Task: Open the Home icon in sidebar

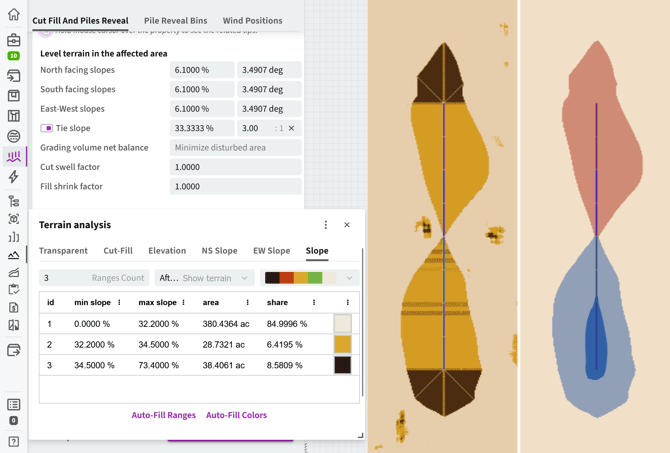Action: pyautogui.click(x=13, y=15)
